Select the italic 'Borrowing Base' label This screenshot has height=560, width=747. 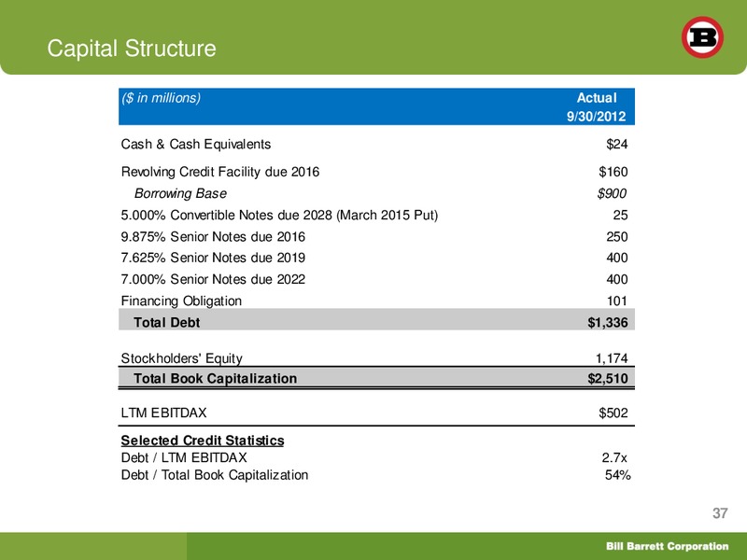point(180,193)
